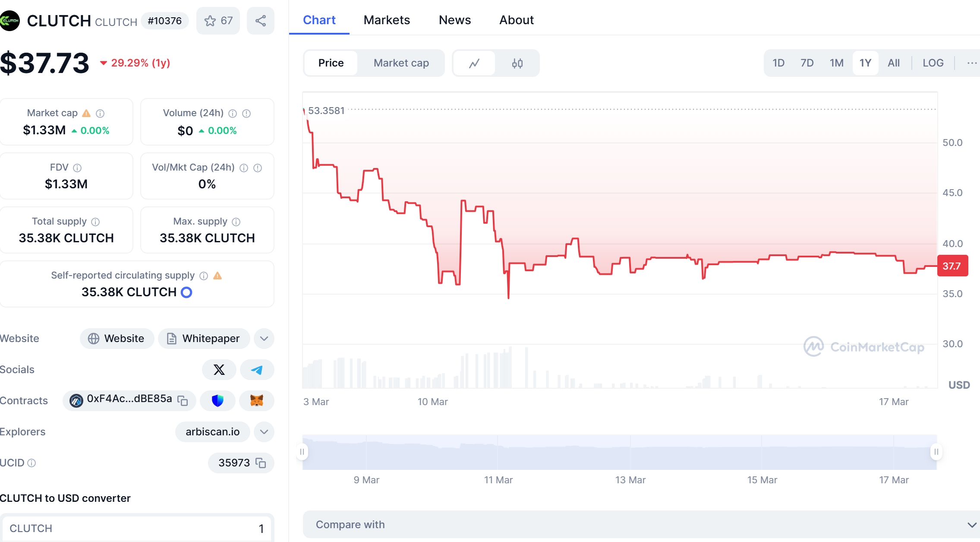980x542 pixels.
Task: Open UCID info icon
Action: 32,463
